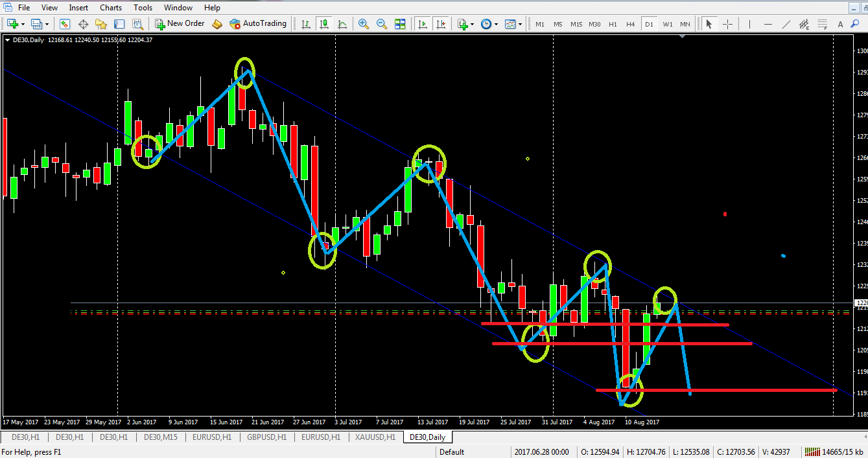
Task: Select the Fibonacci Retracement tool
Action: (x=823, y=24)
